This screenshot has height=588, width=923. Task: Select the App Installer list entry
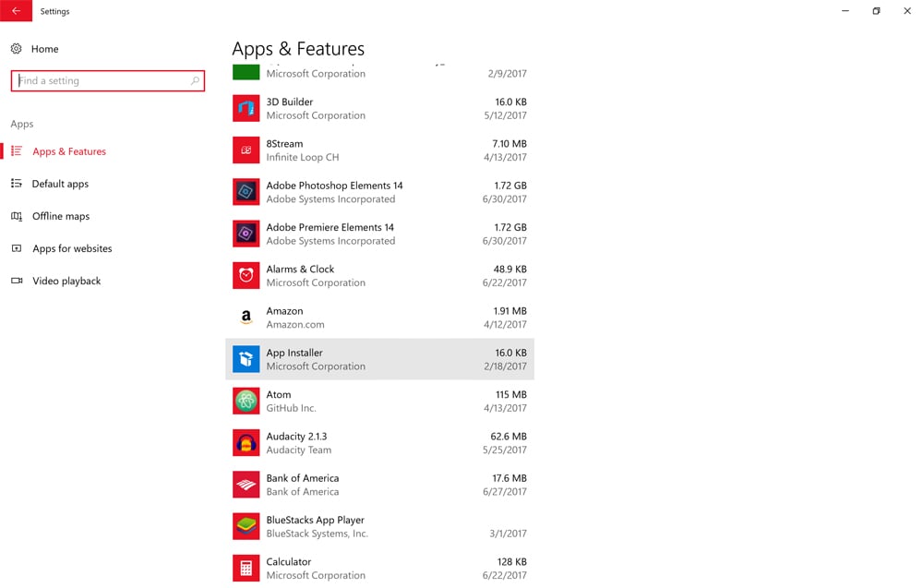[x=379, y=359]
